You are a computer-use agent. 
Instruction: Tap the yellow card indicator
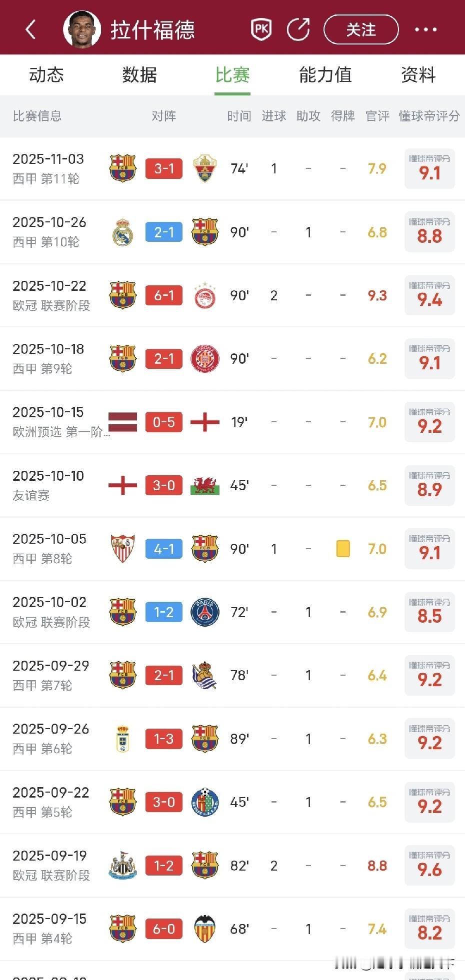point(343,549)
